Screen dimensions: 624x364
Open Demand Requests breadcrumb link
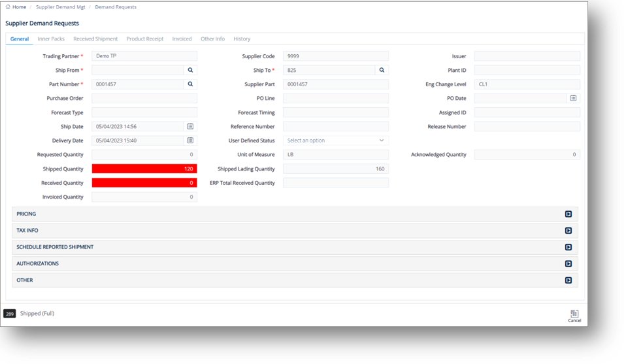pos(116,7)
